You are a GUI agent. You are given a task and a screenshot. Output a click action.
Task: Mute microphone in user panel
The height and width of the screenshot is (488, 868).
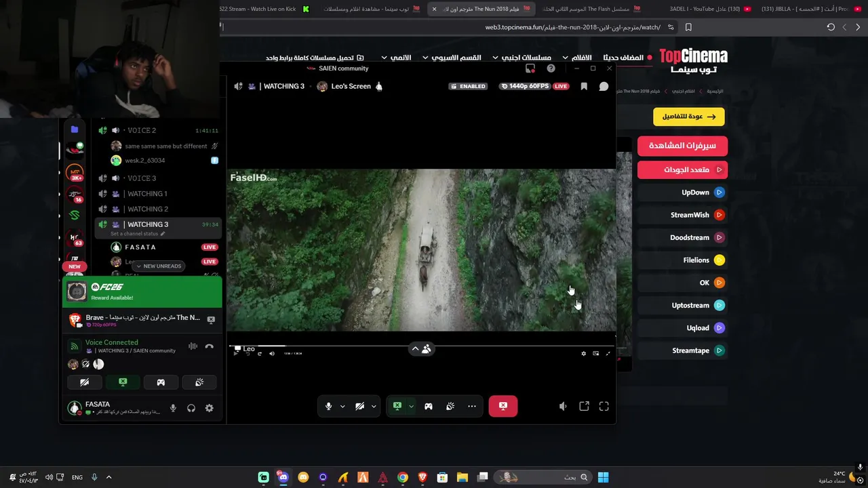(173, 408)
